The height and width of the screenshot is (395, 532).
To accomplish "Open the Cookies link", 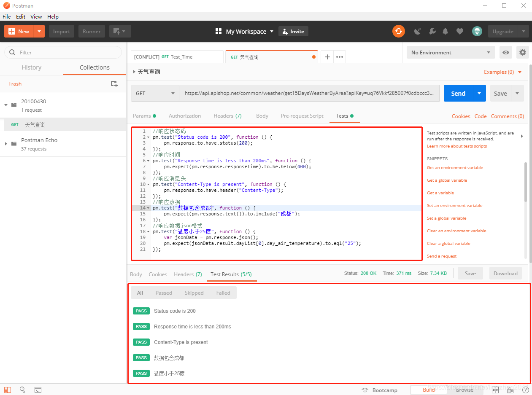I will (x=461, y=116).
